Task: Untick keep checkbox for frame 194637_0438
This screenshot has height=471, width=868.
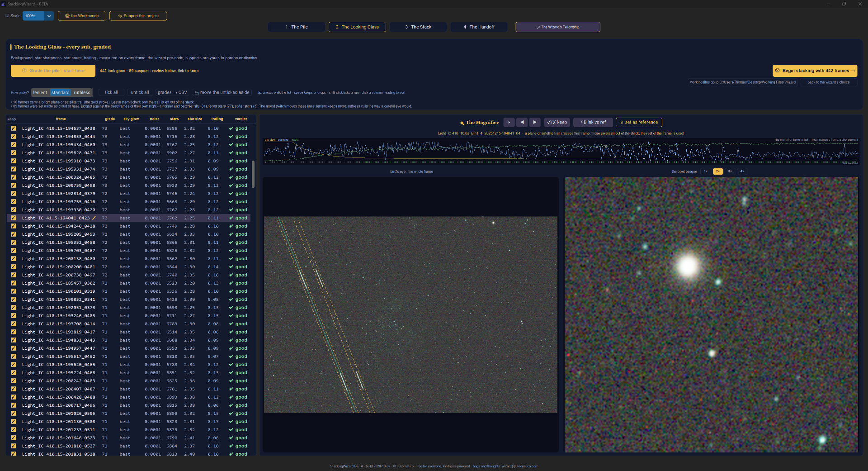Action: (14, 128)
